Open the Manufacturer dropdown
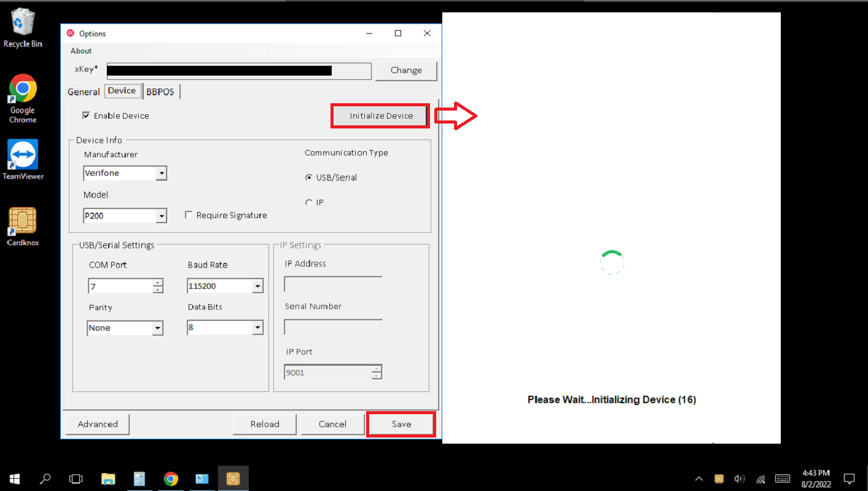 coord(162,173)
